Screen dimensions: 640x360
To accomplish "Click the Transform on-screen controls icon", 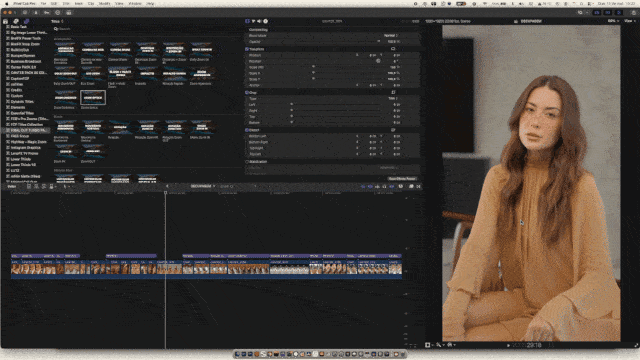I will (x=393, y=49).
